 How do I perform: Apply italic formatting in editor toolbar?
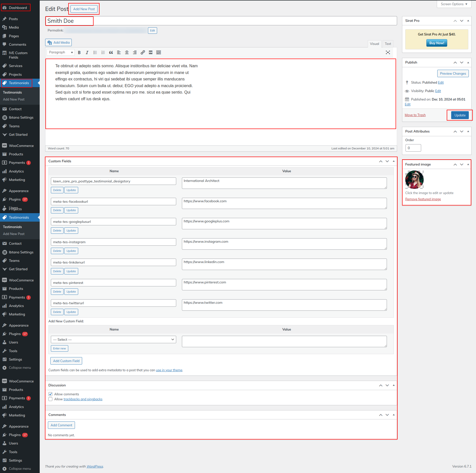87,52
